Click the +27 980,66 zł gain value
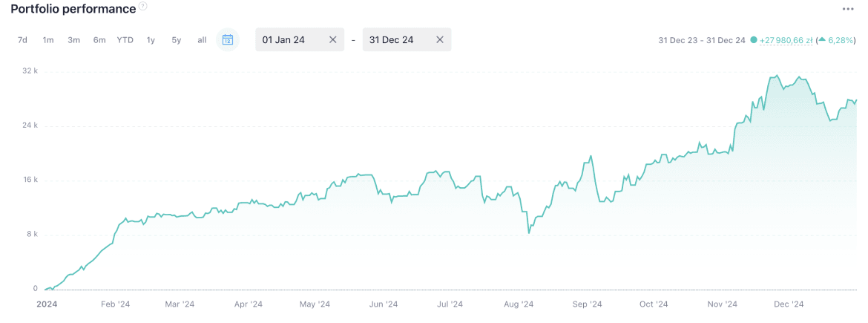The image size is (868, 323). tap(786, 40)
